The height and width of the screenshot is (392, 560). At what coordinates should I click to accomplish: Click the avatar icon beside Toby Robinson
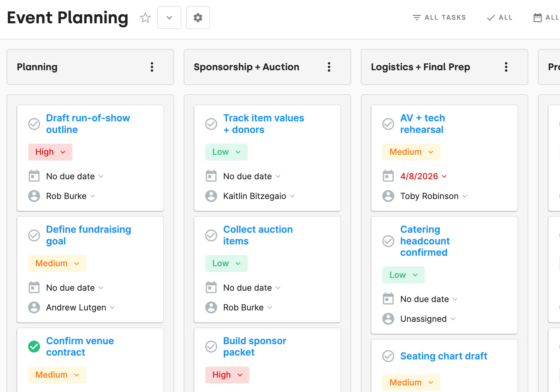tap(388, 196)
